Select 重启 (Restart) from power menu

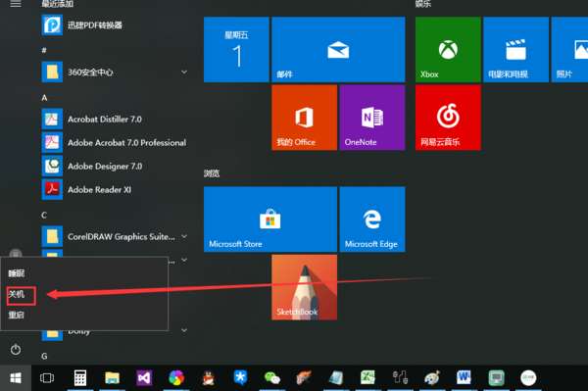[x=16, y=315]
